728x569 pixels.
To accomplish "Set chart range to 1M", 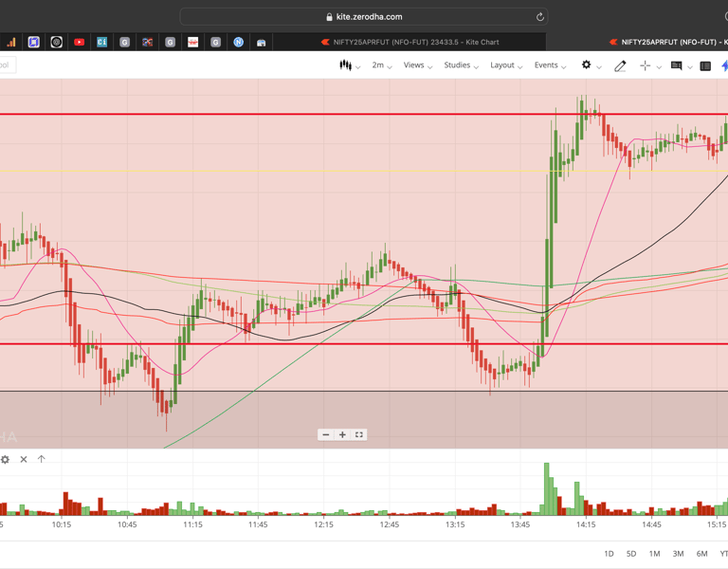I will [654, 554].
